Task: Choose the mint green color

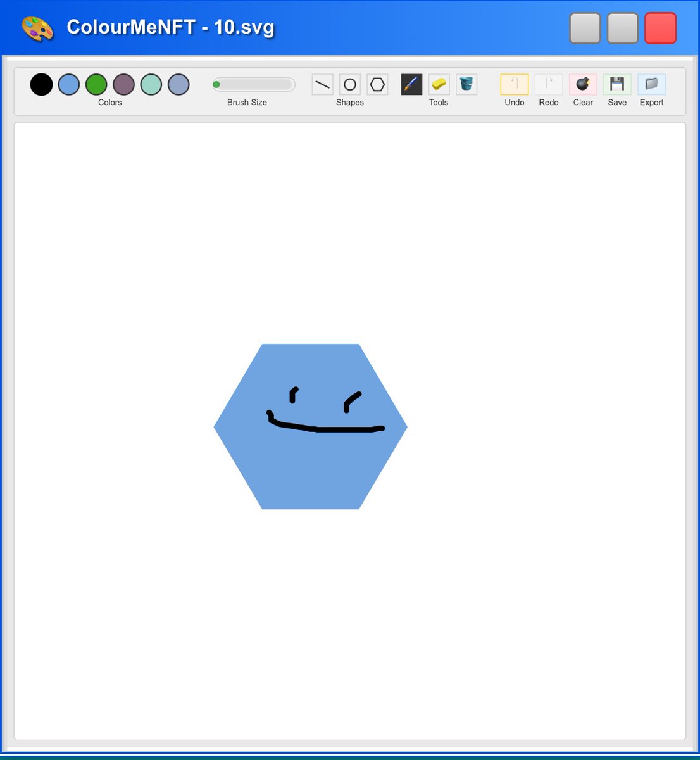Action: [151, 84]
